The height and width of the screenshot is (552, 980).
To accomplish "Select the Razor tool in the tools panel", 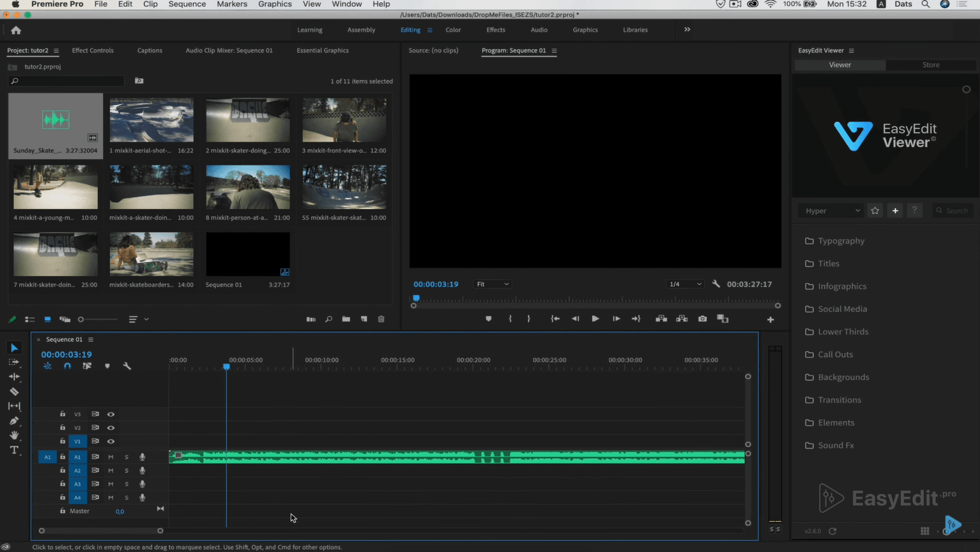I will (x=14, y=392).
